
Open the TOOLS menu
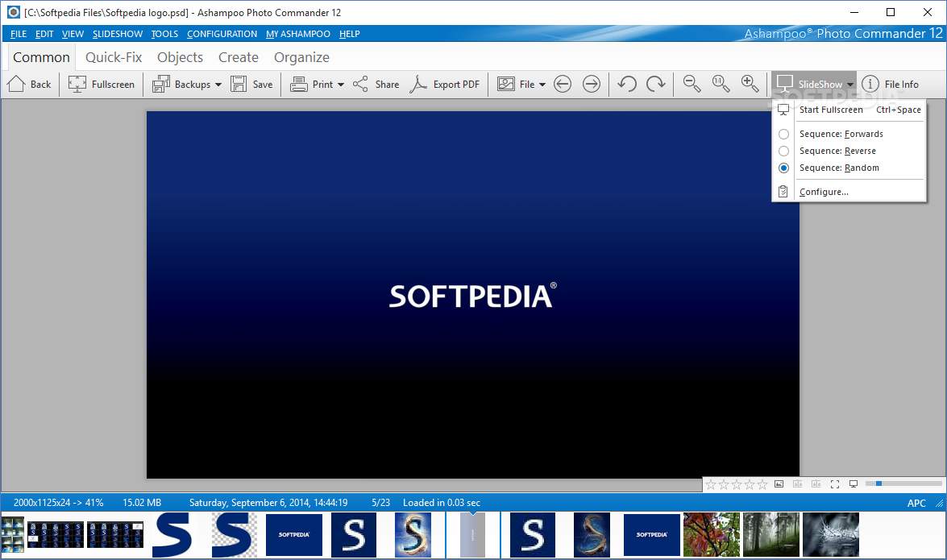click(x=165, y=34)
